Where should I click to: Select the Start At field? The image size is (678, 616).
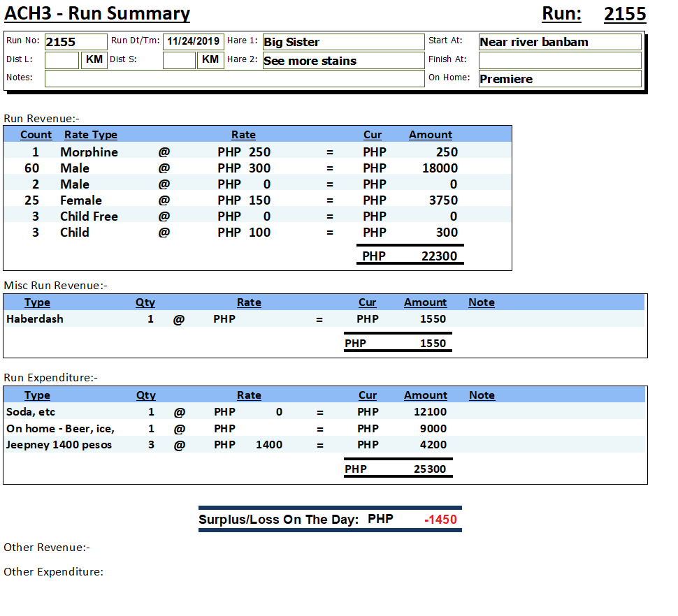559,42
